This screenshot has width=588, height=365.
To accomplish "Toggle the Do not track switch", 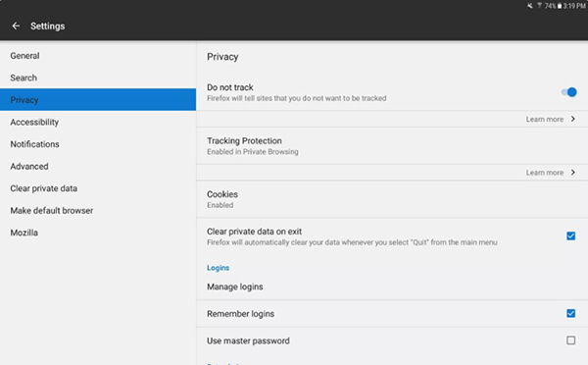I will pyautogui.click(x=568, y=92).
